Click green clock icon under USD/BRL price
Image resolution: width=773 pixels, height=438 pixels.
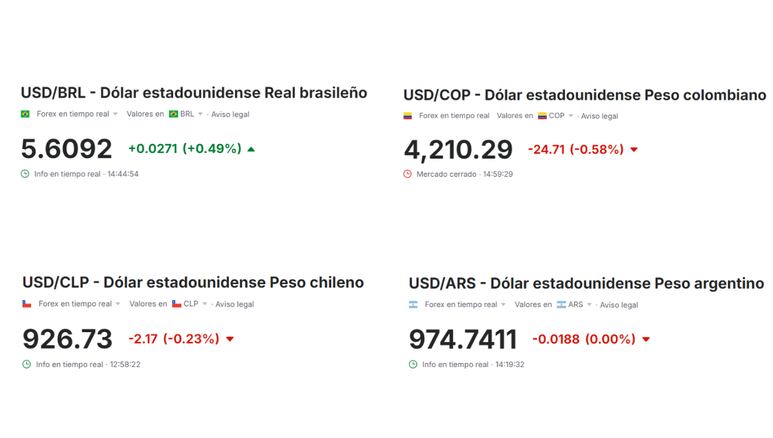tap(25, 174)
